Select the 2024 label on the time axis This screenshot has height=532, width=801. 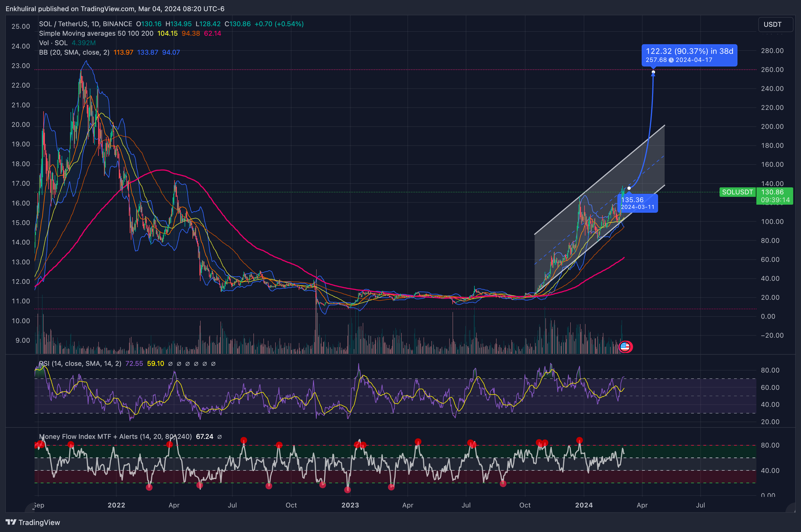[x=584, y=505]
